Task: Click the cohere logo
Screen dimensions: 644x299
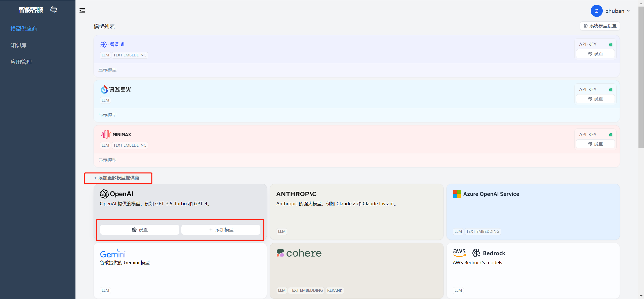Action: point(299,253)
